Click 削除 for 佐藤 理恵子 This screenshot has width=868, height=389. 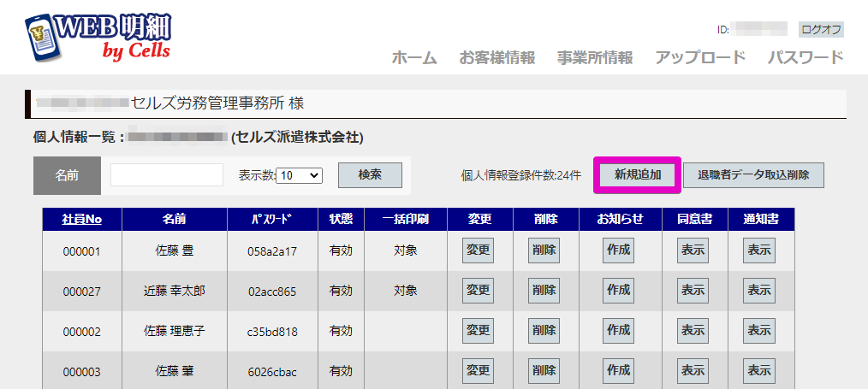[x=544, y=331]
